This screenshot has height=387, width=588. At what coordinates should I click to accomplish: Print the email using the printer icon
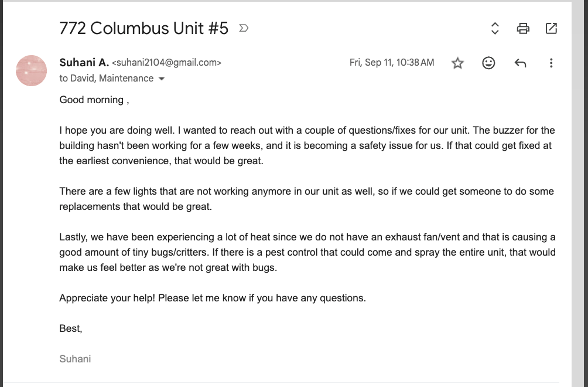coord(523,28)
